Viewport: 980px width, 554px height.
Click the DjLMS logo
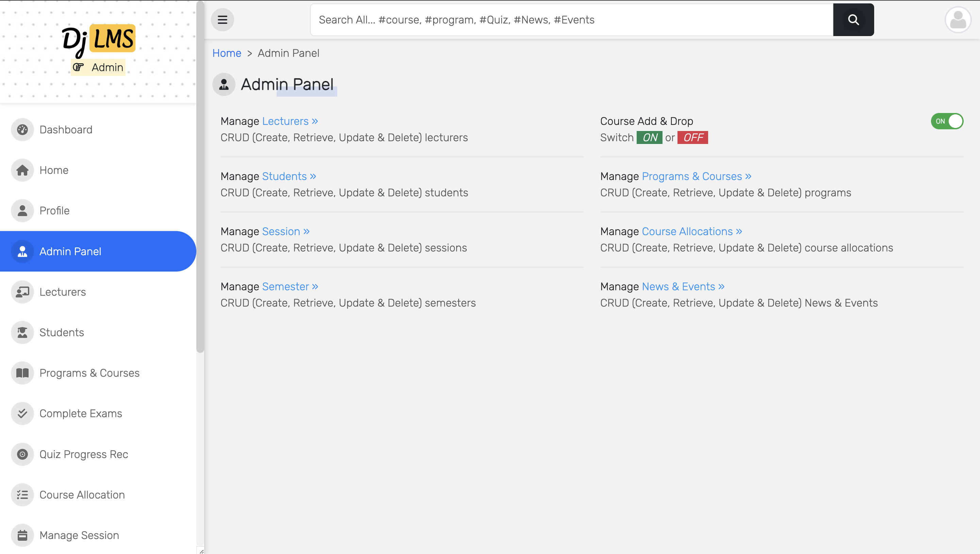click(x=99, y=41)
